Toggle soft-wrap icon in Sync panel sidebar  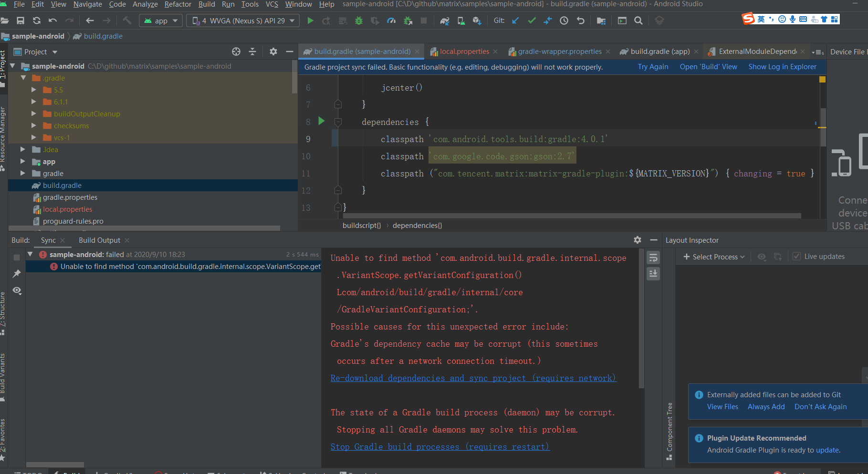coord(653,257)
